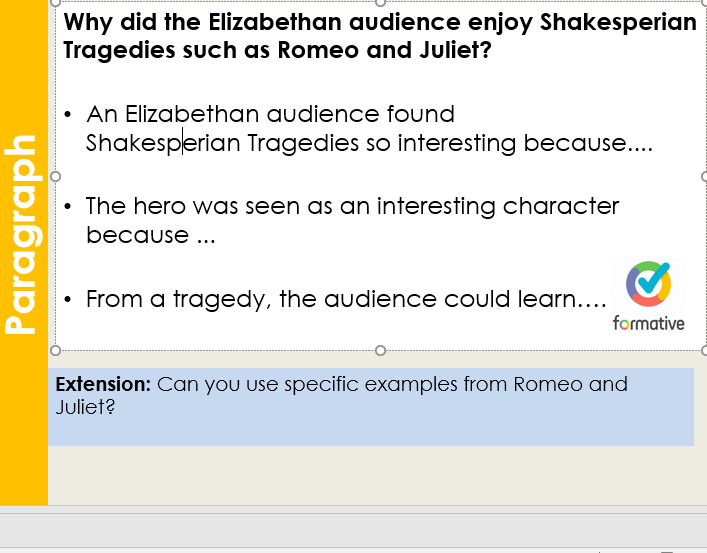Click the "Shakesperian Tragedies so interesting because" line

[368, 144]
